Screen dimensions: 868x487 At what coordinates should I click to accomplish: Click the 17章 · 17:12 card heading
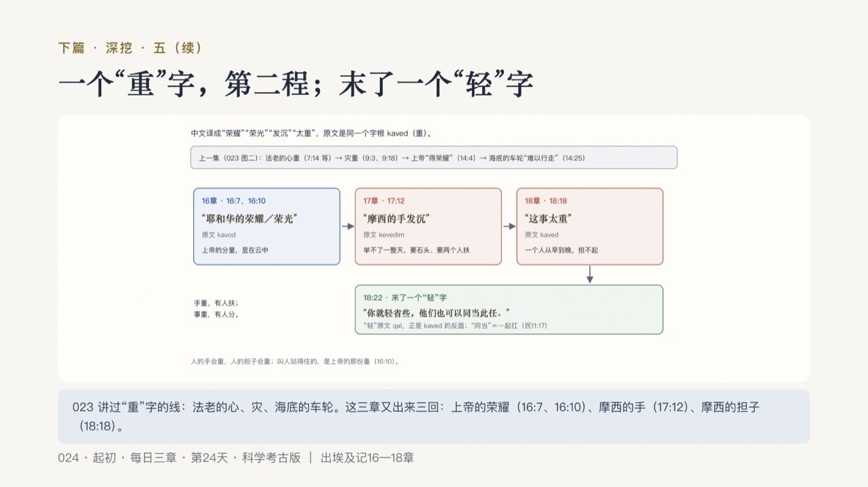[x=384, y=201]
